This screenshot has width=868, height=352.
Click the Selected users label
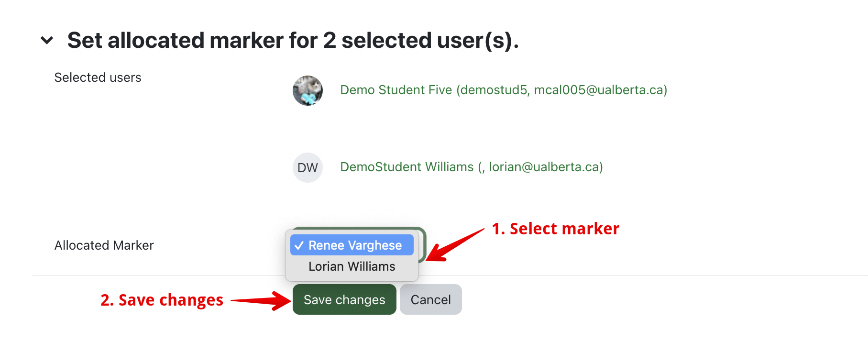click(x=98, y=77)
